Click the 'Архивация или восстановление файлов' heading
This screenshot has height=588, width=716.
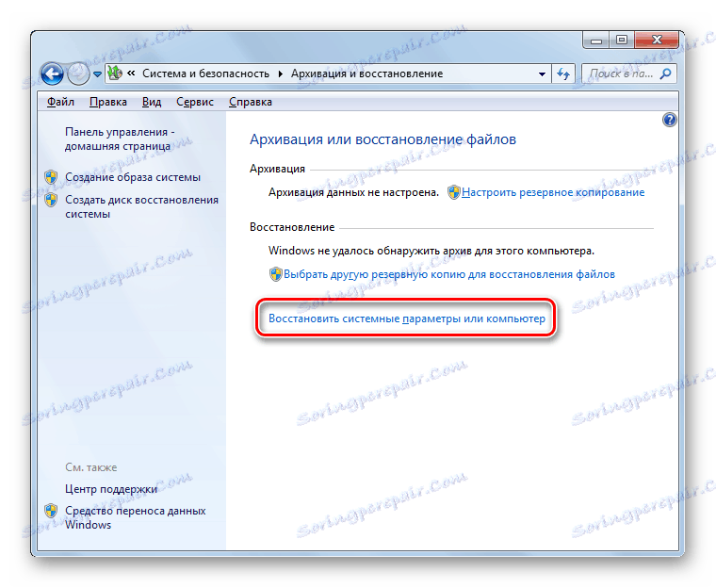[382, 139]
